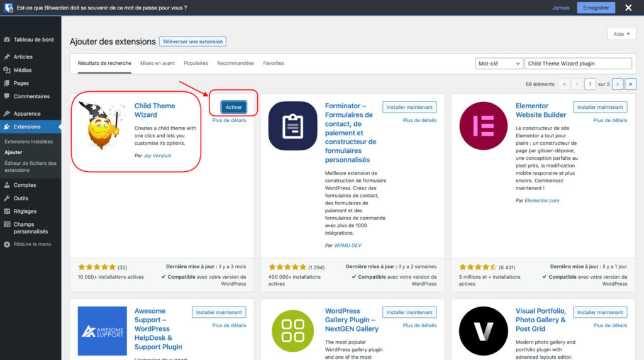Select Résultats de recherche tab
The height and width of the screenshot is (360, 644).
click(104, 64)
